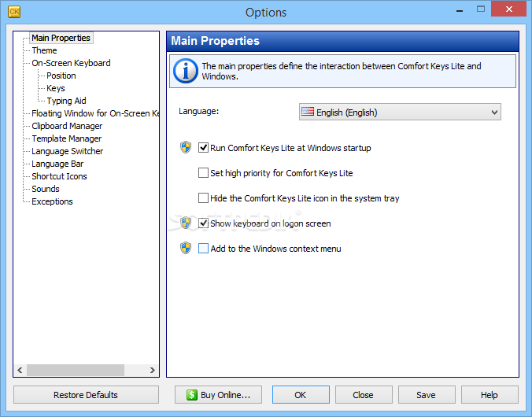Select Clipboard Manager options
Image resolution: width=532 pixels, height=417 pixels.
pyautogui.click(x=67, y=126)
